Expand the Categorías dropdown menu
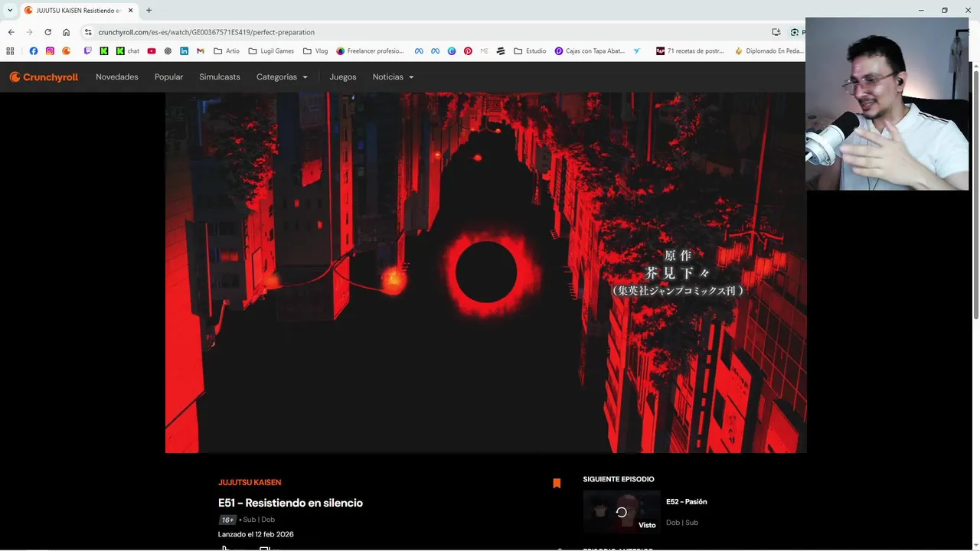This screenshot has height=551, width=980. [282, 77]
